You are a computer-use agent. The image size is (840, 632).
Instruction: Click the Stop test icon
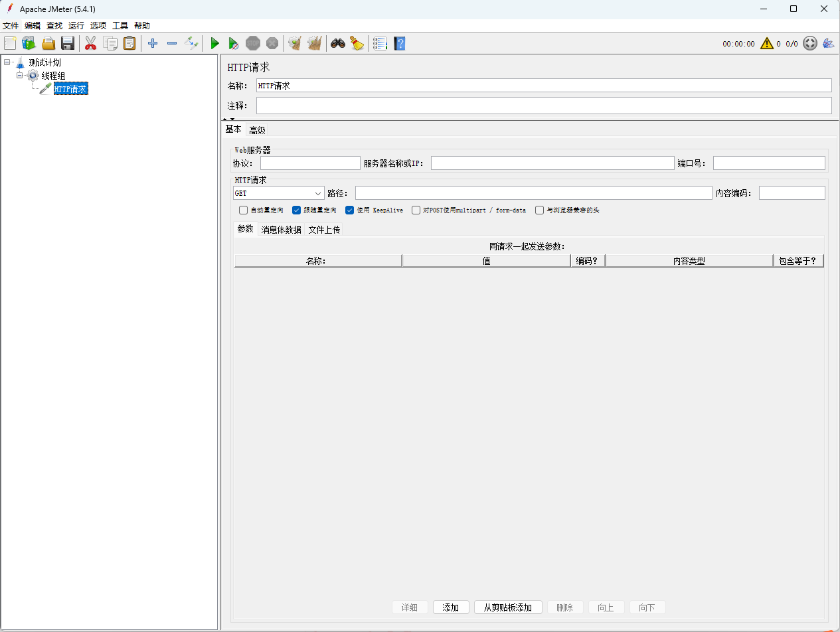coord(253,44)
